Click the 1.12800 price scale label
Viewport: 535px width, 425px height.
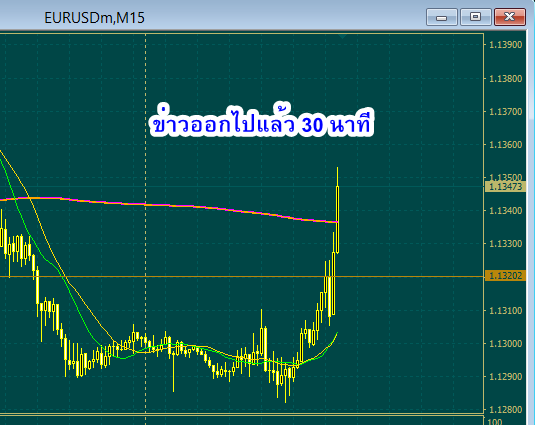506,409
